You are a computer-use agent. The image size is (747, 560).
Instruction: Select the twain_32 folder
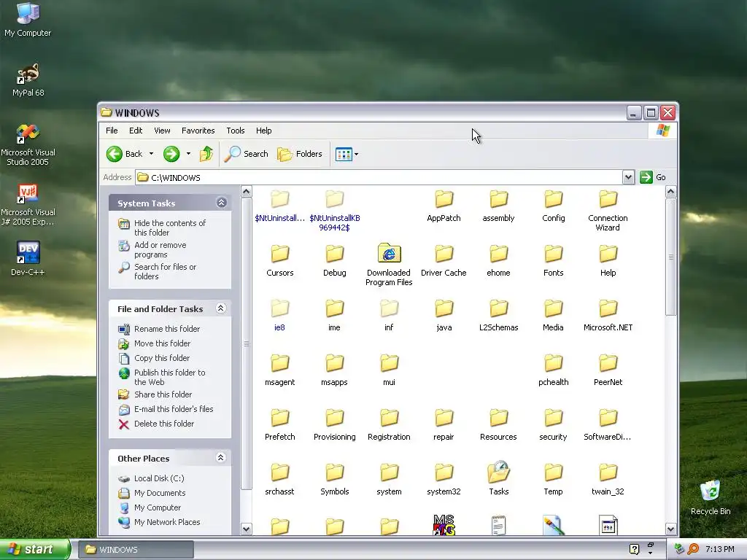click(608, 480)
